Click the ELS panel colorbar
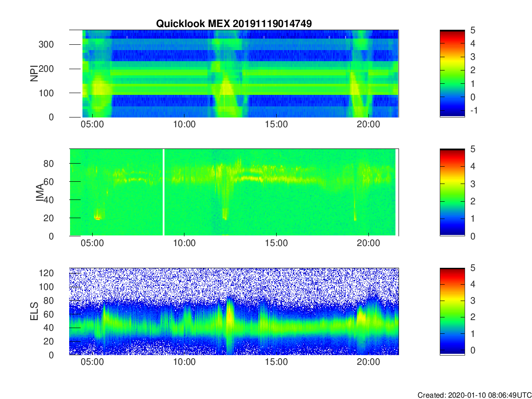Image resolution: width=532 pixels, height=399 pixels. tap(452, 311)
